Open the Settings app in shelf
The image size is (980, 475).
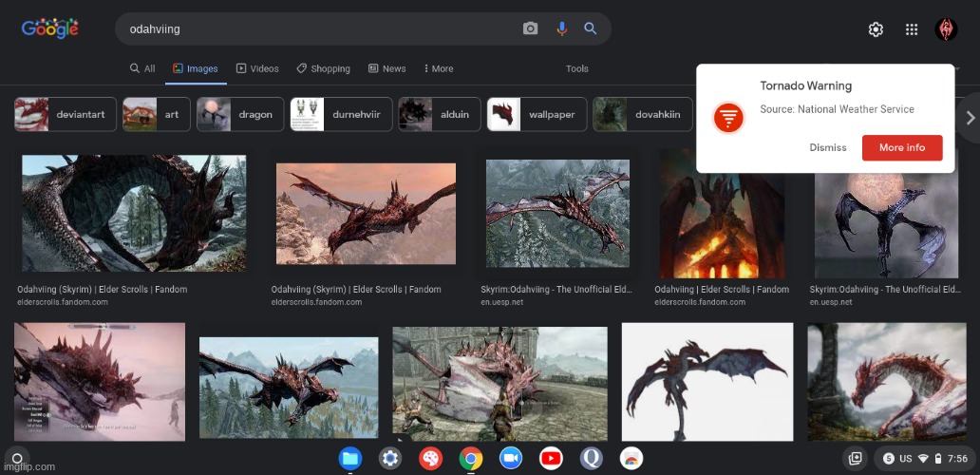coord(390,460)
